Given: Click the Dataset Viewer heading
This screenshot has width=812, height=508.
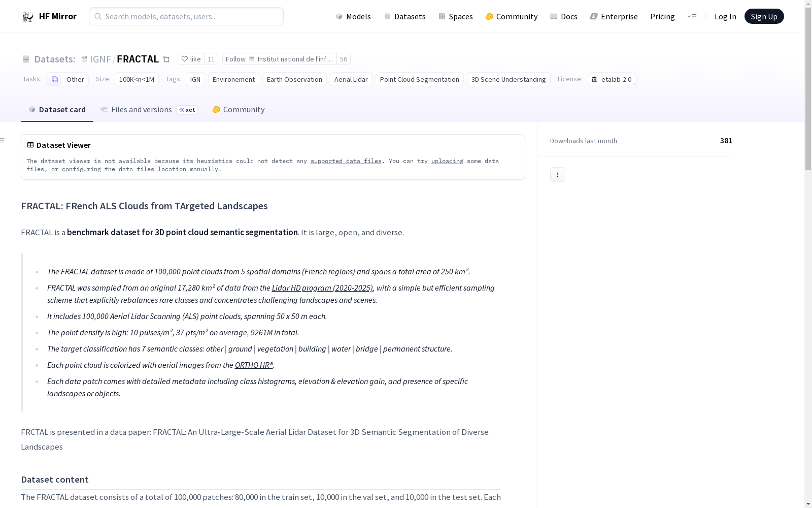Looking at the screenshot, I should (x=63, y=145).
